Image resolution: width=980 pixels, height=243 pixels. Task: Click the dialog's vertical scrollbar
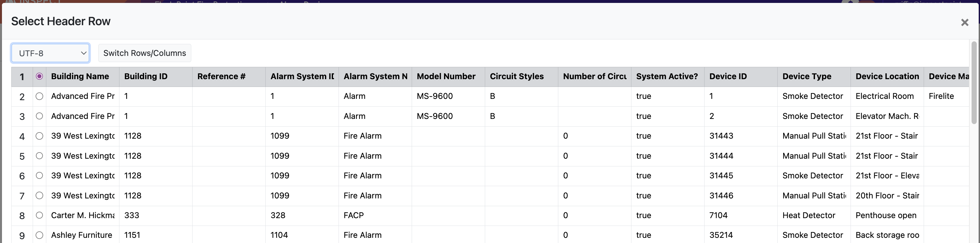point(974,83)
